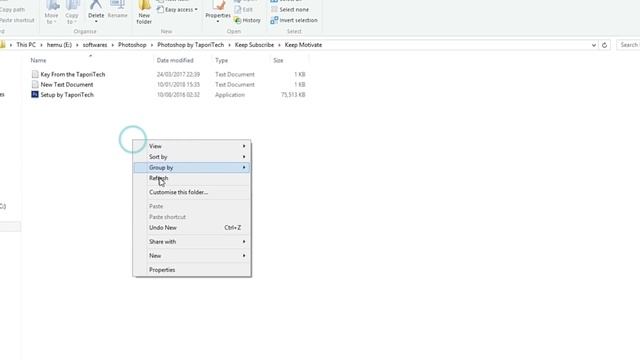Select Key From the TaponTech file
This screenshot has width=640, height=360.
click(73, 74)
